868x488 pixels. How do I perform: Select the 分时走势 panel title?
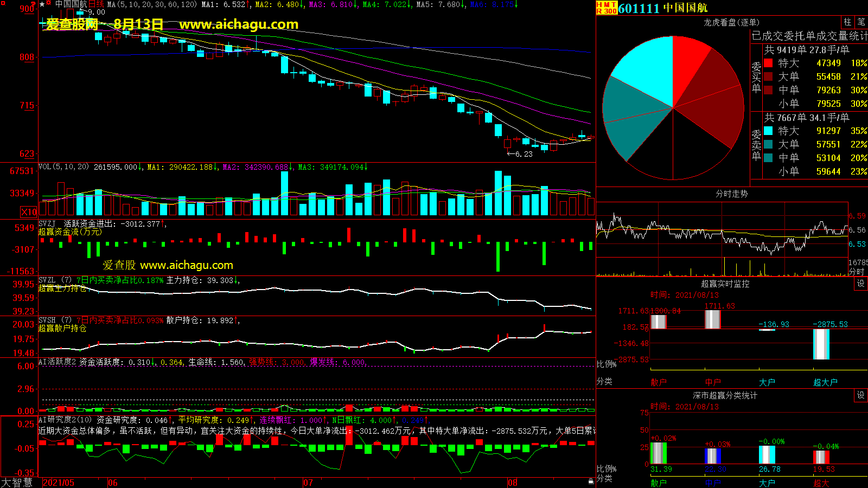(x=731, y=194)
